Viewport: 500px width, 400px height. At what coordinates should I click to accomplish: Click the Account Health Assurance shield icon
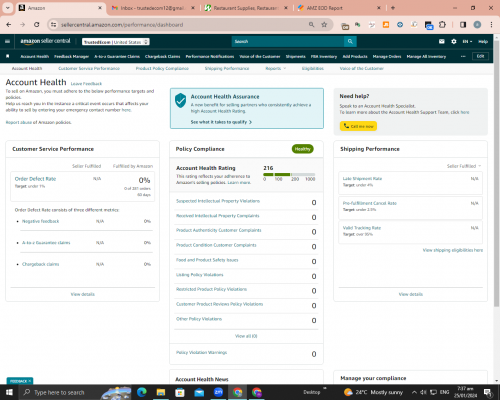[180, 100]
